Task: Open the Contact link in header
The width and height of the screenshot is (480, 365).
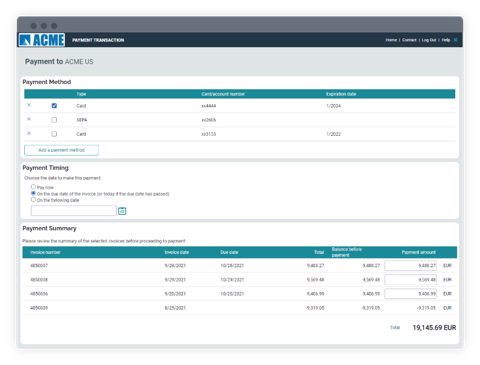Action: point(409,40)
